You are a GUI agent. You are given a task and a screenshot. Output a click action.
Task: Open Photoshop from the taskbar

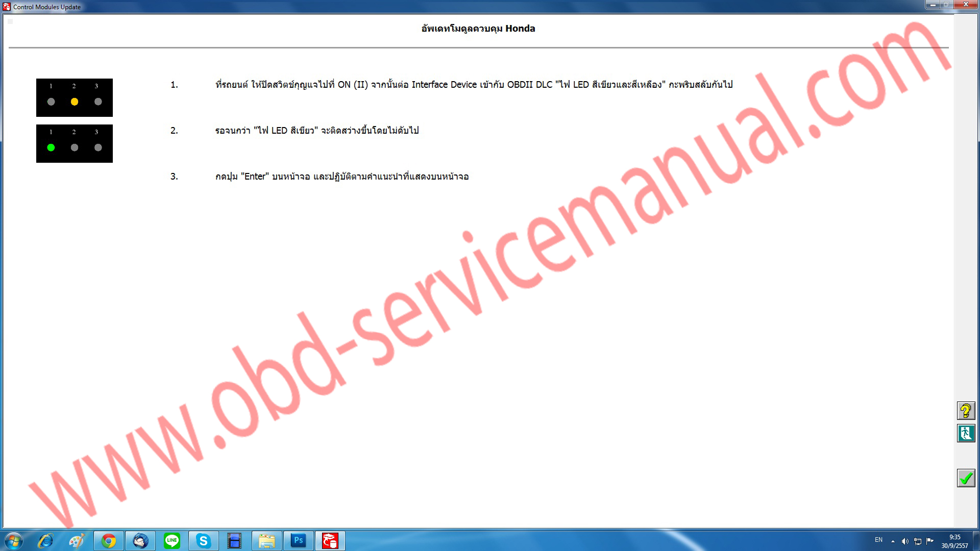299,541
